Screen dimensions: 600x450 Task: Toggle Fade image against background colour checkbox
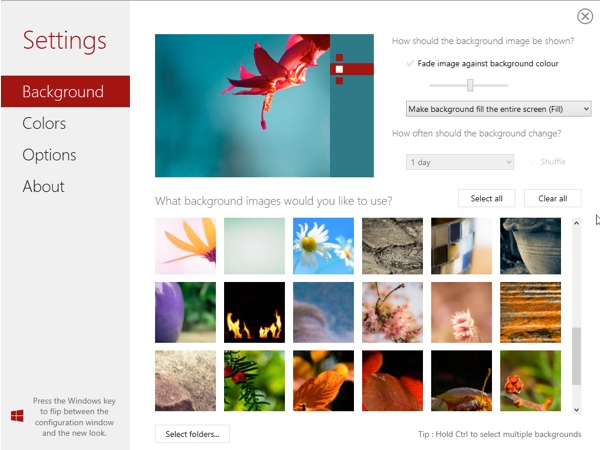pos(410,64)
